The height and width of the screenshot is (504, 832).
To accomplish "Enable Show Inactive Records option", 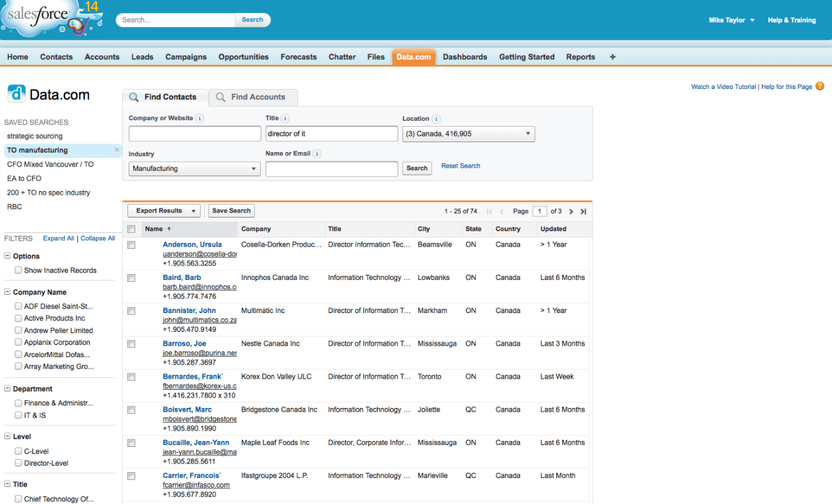I will coord(18,270).
